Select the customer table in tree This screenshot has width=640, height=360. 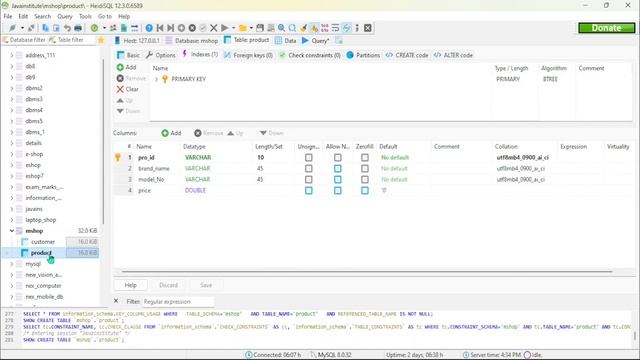[x=43, y=242]
